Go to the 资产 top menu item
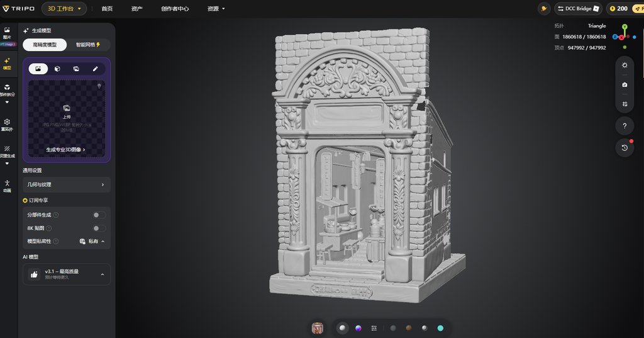 136,9
